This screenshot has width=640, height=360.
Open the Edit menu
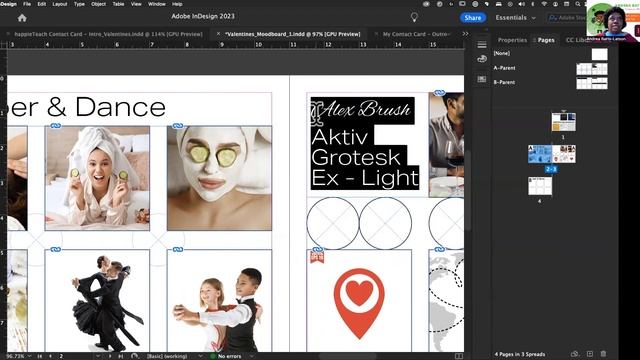pyautogui.click(x=42, y=4)
